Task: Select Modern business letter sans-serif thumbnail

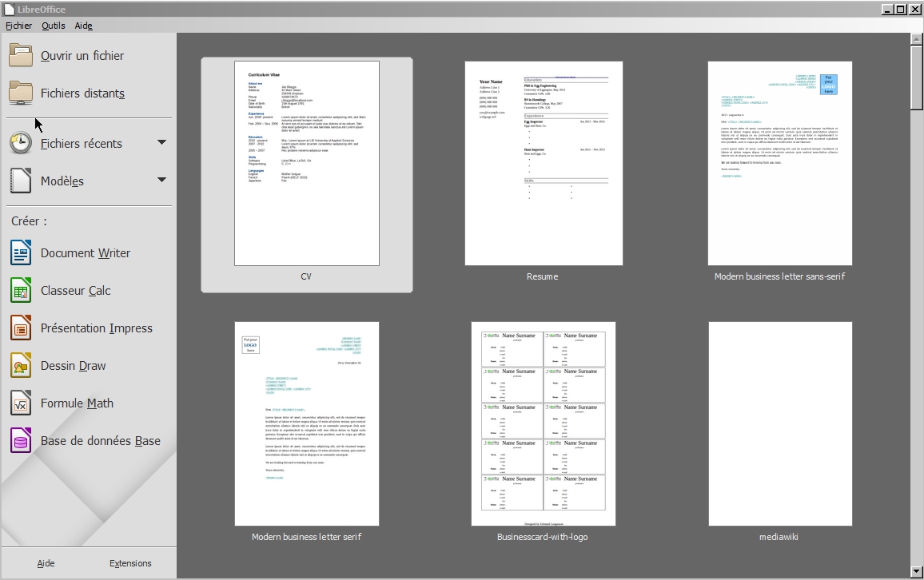Action: click(x=779, y=163)
